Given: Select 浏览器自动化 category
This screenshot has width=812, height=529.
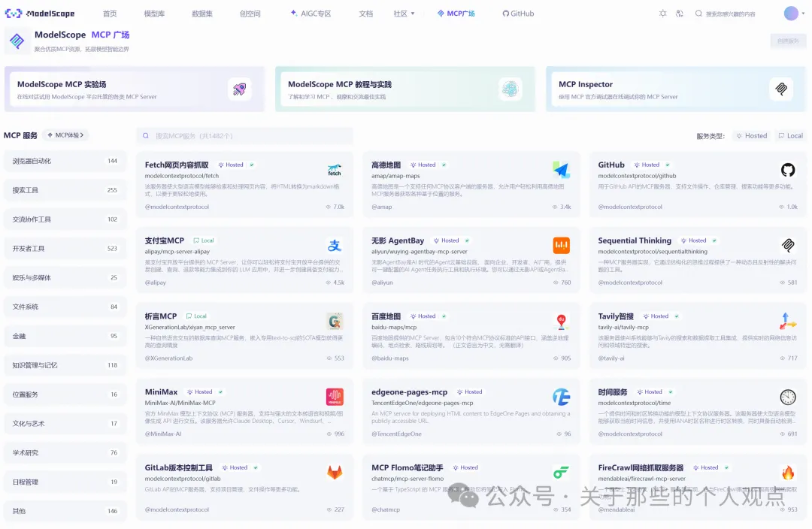Looking at the screenshot, I should pyautogui.click(x=65, y=161).
